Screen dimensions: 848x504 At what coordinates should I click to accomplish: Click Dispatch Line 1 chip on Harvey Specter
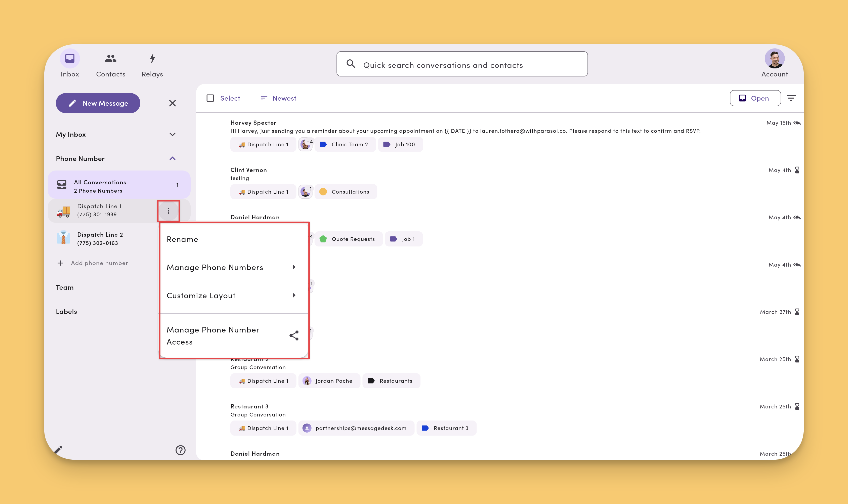[263, 144]
